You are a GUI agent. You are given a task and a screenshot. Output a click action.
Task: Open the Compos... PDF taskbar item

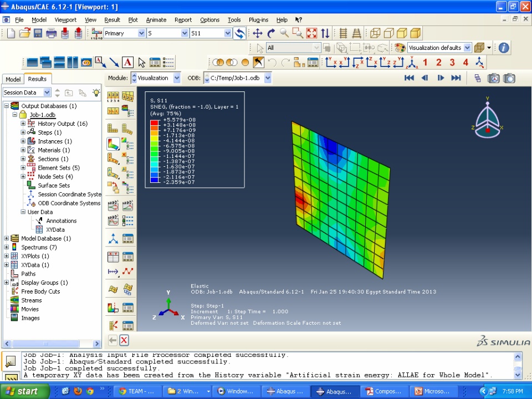[x=383, y=391]
